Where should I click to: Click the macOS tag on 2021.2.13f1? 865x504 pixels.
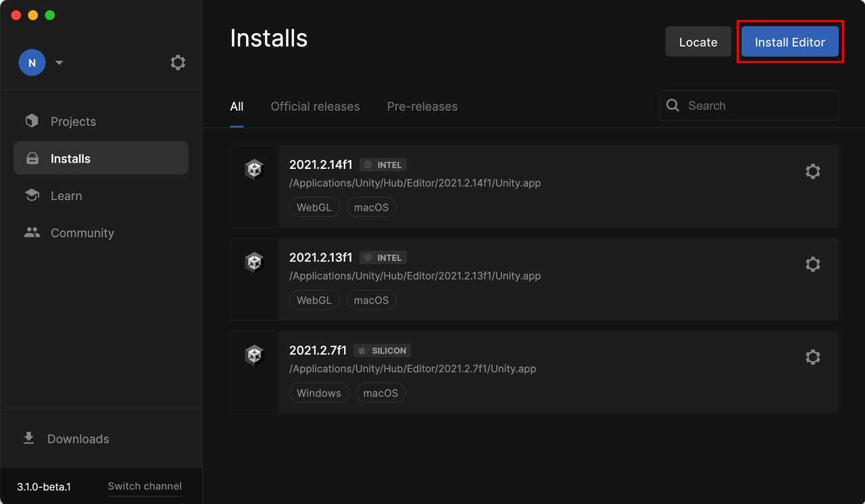372,300
